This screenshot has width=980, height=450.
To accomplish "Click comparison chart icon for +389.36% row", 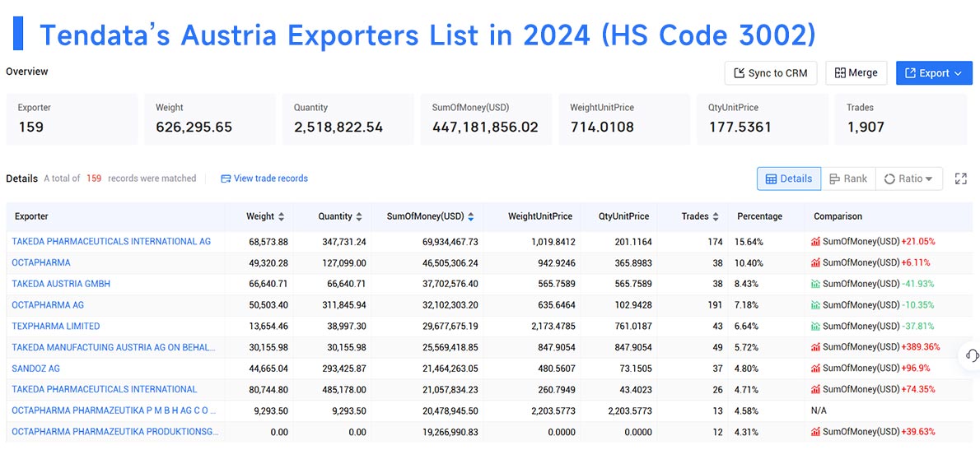I will point(815,347).
